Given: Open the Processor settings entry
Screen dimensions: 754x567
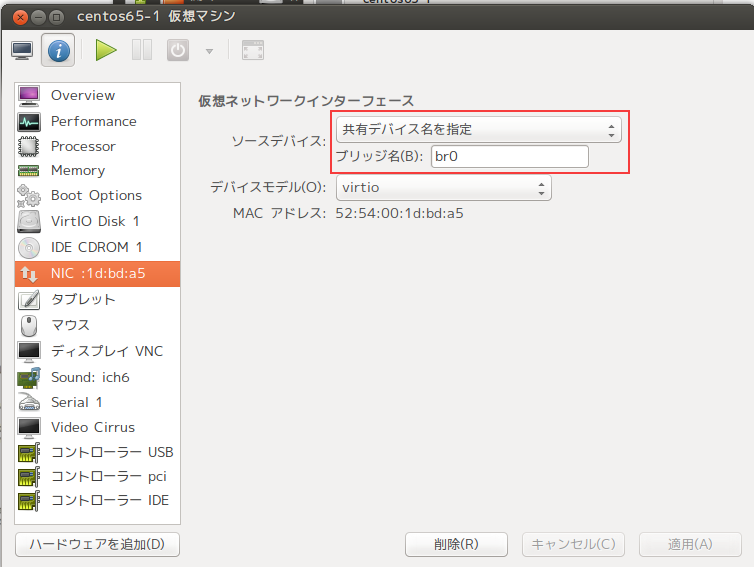Looking at the screenshot, I should click(83, 146).
